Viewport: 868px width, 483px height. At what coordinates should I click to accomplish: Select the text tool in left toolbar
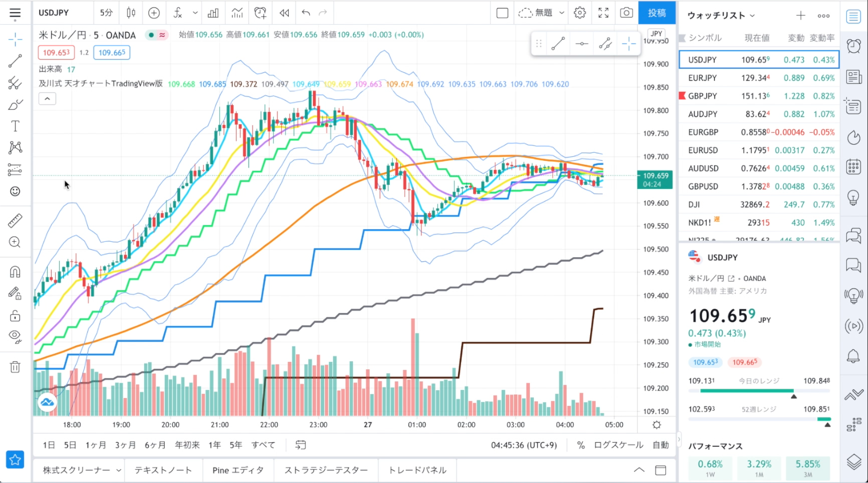(15, 126)
